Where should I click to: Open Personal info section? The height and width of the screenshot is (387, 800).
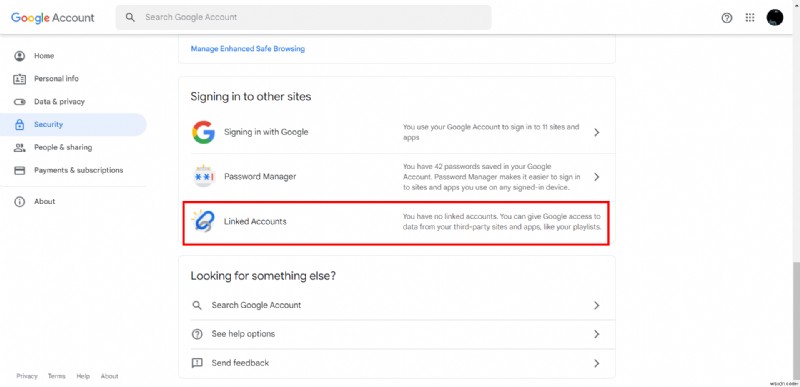click(x=73, y=79)
